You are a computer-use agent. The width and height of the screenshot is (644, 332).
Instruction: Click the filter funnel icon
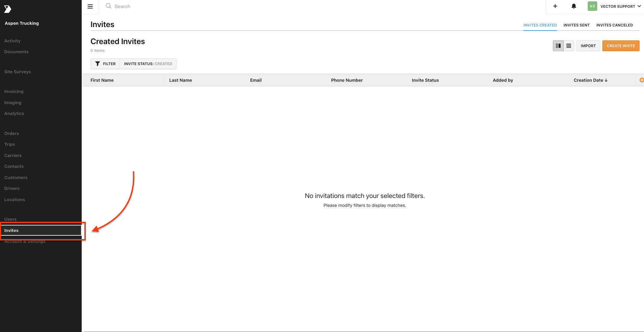click(98, 64)
